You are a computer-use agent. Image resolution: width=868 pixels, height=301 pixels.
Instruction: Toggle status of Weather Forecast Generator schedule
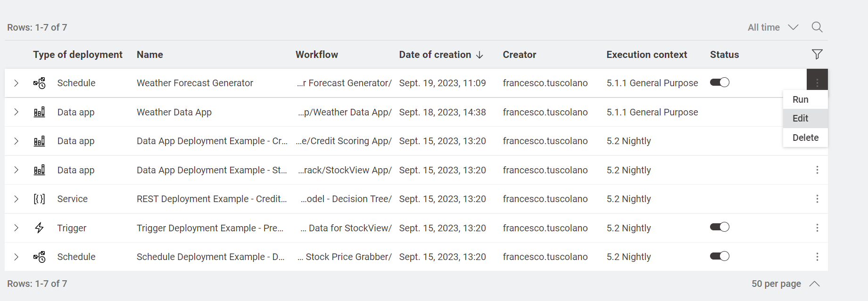point(719,83)
